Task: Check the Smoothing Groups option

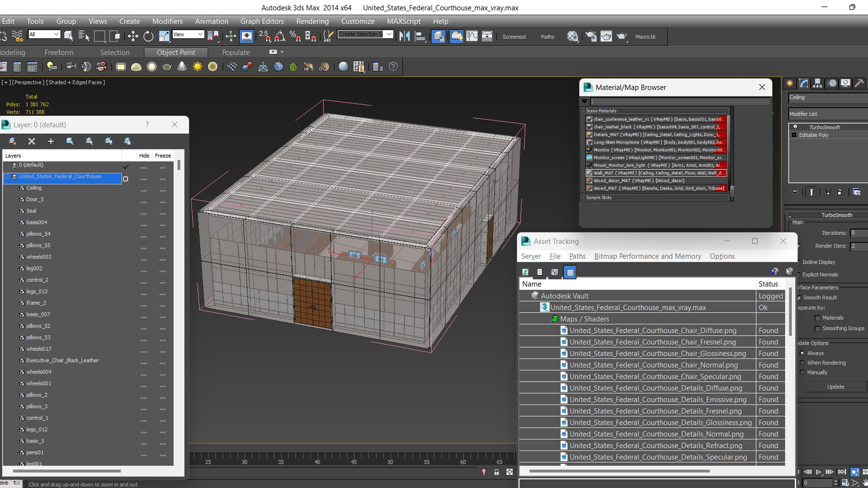Action: 817,328
